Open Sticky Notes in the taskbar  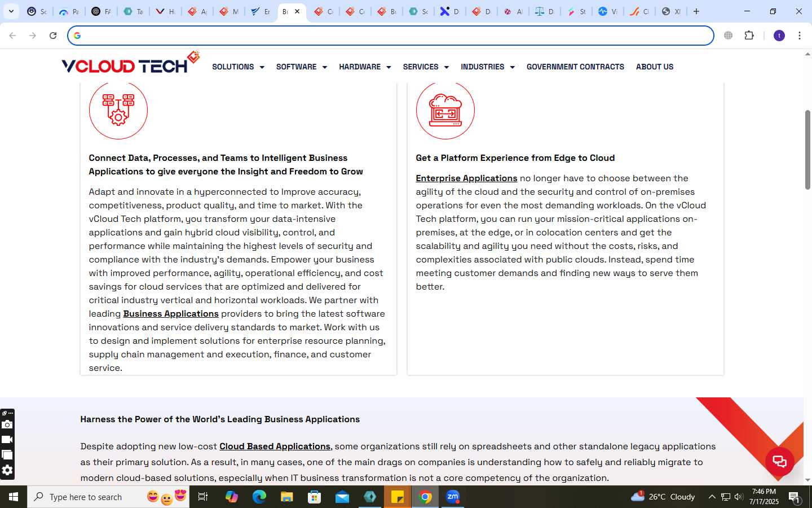398,497
